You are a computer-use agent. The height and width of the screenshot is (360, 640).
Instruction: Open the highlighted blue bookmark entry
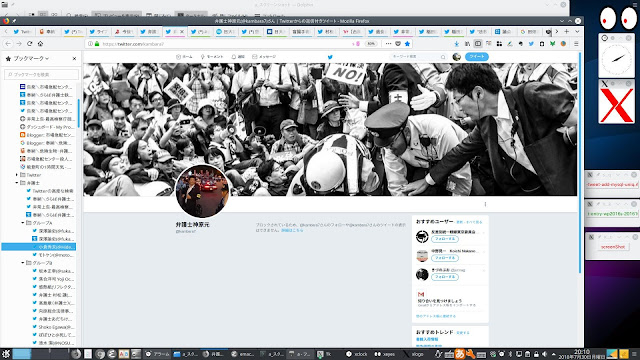[x=39, y=247]
